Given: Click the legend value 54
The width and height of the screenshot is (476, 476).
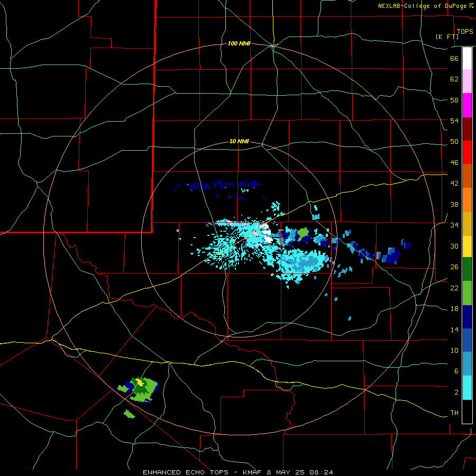Looking at the screenshot, I should tap(454, 121).
